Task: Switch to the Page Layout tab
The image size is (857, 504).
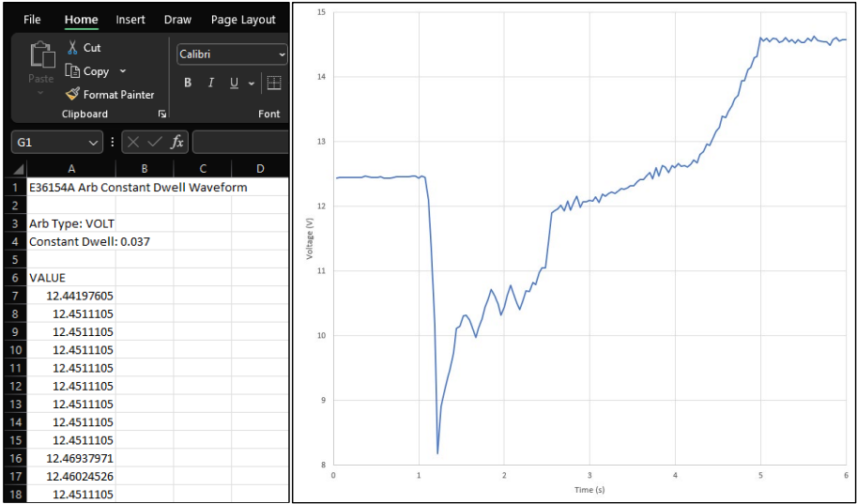Action: 243,20
